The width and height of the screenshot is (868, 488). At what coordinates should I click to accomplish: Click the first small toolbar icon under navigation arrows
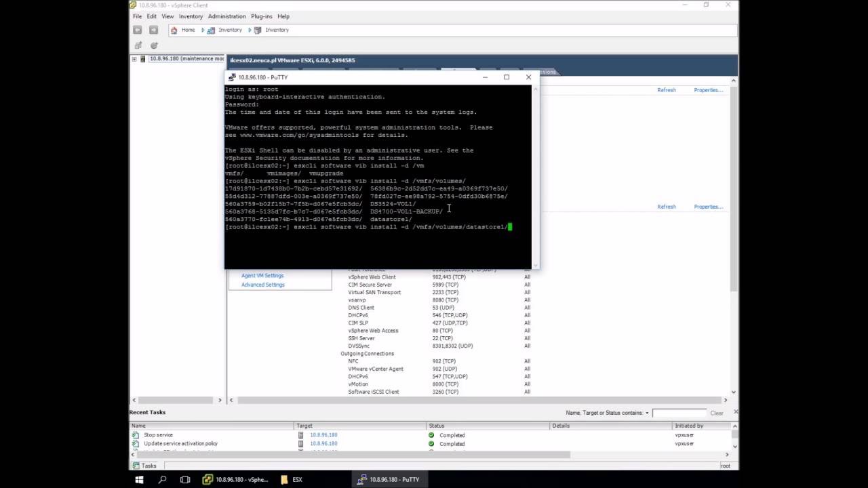click(x=138, y=45)
